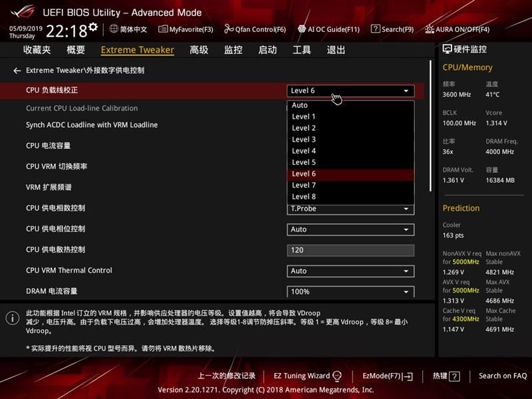
Task: Click the hotkeys question mark box
Action: [454, 376]
